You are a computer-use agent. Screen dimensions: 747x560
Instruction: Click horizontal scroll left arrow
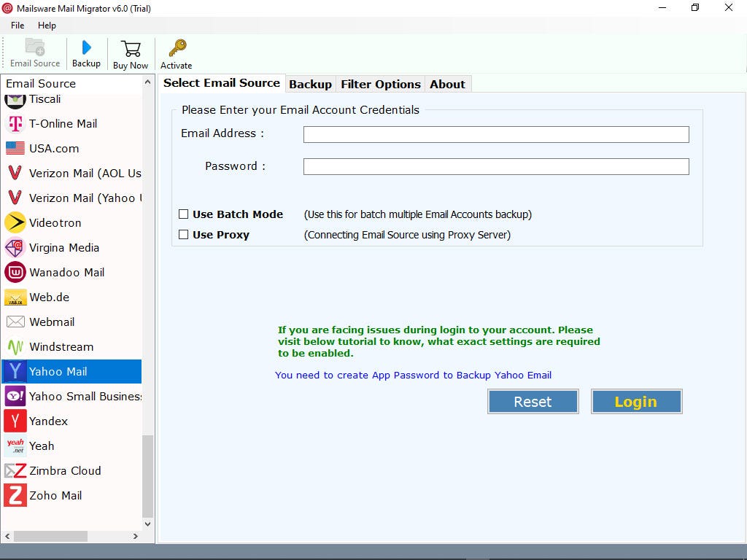[7, 536]
